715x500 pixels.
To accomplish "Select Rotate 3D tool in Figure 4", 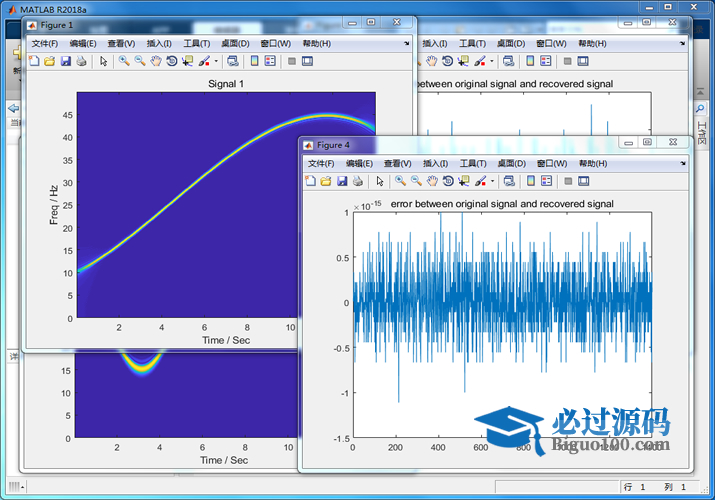I will pos(447,181).
